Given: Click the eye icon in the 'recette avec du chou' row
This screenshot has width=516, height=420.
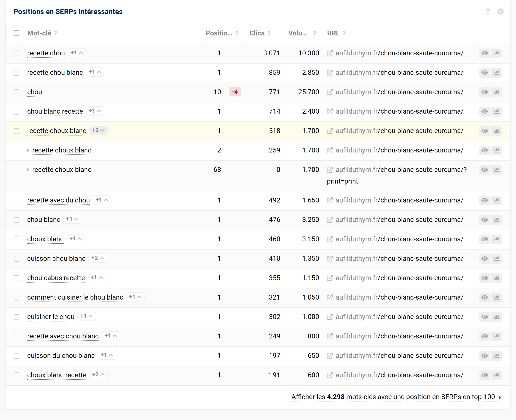Looking at the screenshot, I should [484, 200].
